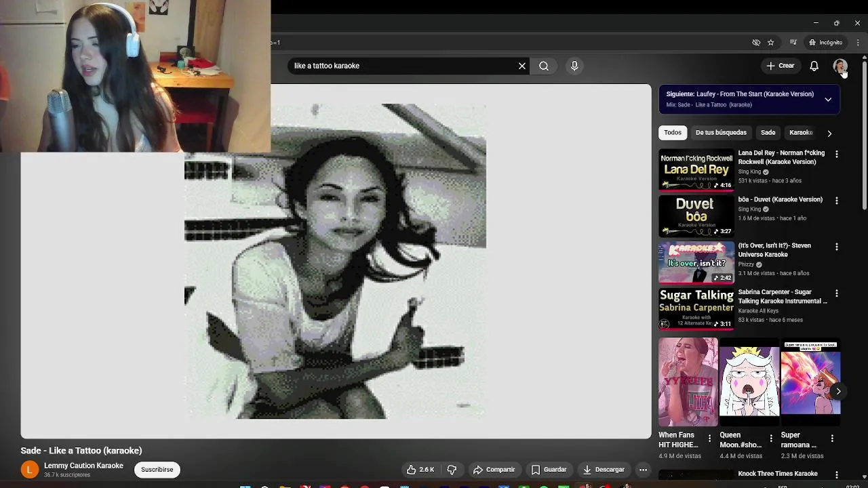
Task: Open Lemmy Caution Karaoke channel name
Action: click(83, 466)
